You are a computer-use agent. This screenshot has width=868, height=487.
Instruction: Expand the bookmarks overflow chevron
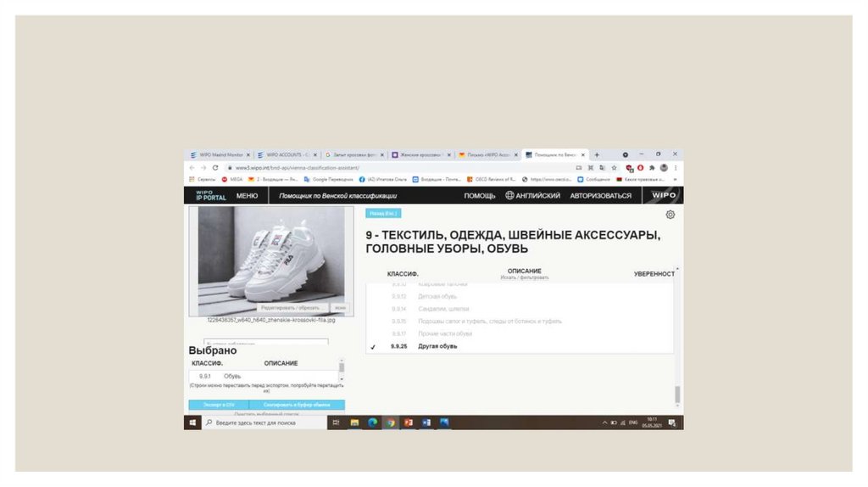coord(675,180)
